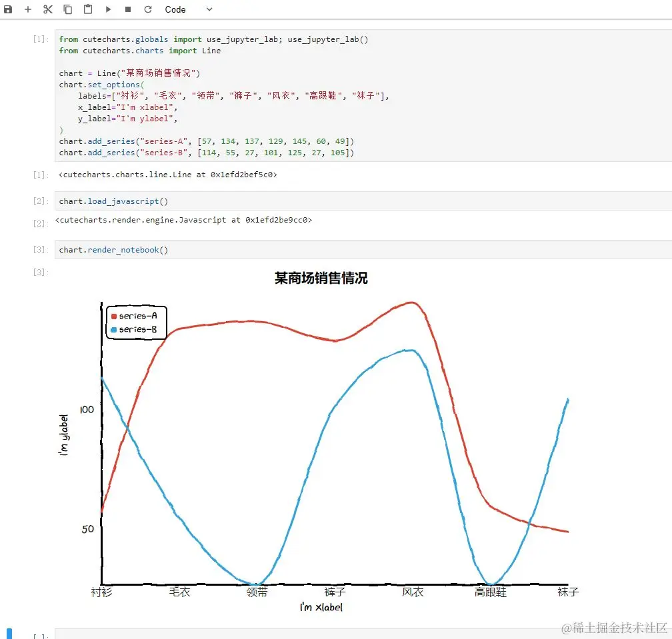Click the series-A code line with 57, 134
Image resolution: width=672 pixels, height=639 pixels.
(207, 141)
